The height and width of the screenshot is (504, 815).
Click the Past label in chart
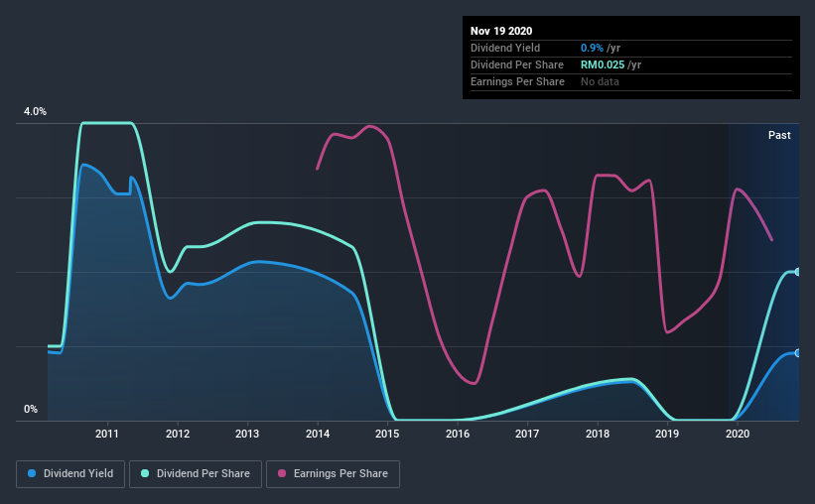779,136
